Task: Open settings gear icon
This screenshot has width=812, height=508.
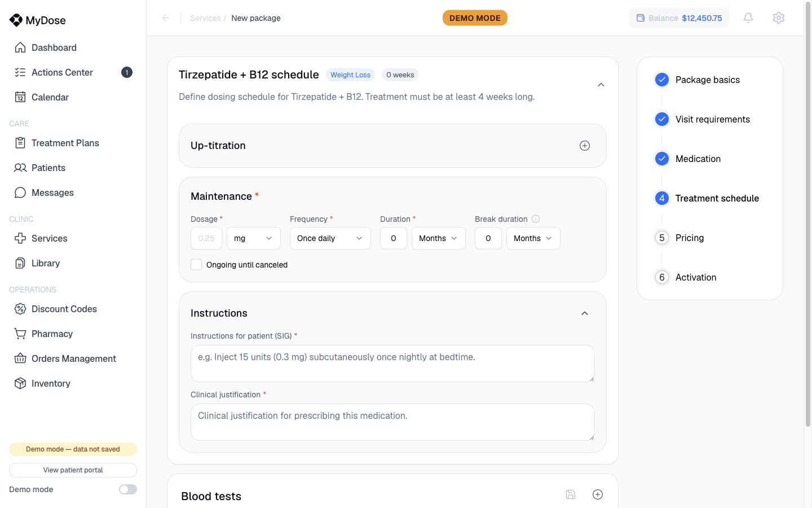Action: click(x=779, y=18)
